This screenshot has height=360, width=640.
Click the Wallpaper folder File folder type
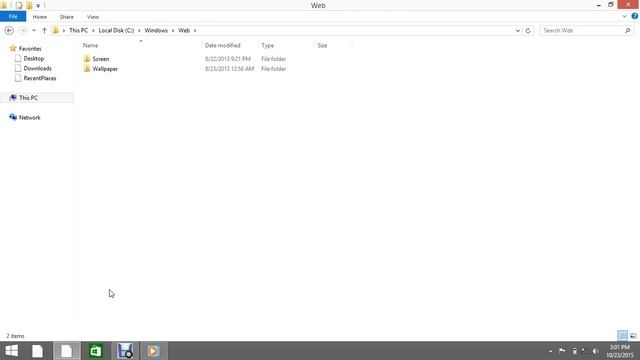(x=273, y=69)
